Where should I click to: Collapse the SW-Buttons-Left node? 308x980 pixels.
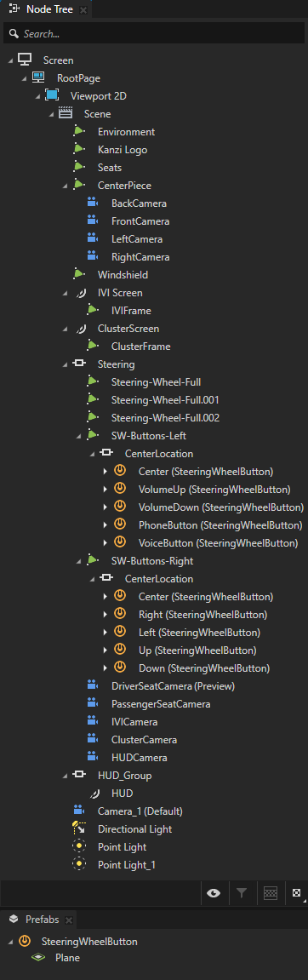tap(79, 436)
